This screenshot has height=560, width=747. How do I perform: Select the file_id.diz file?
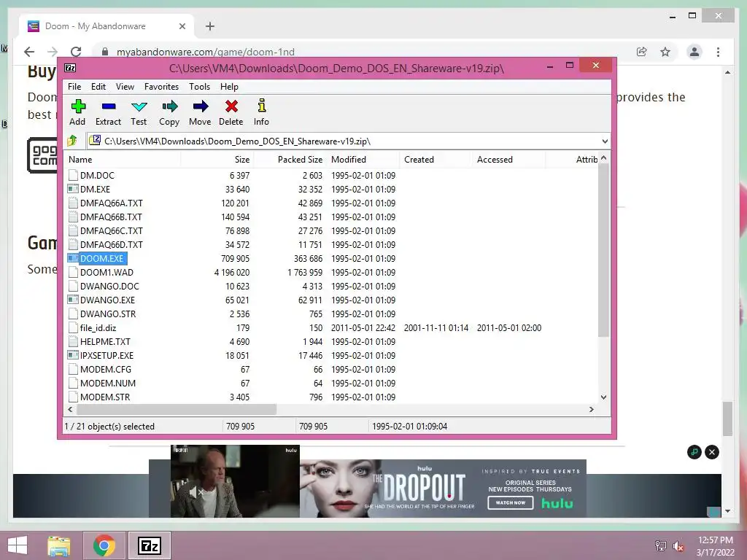[x=98, y=327]
